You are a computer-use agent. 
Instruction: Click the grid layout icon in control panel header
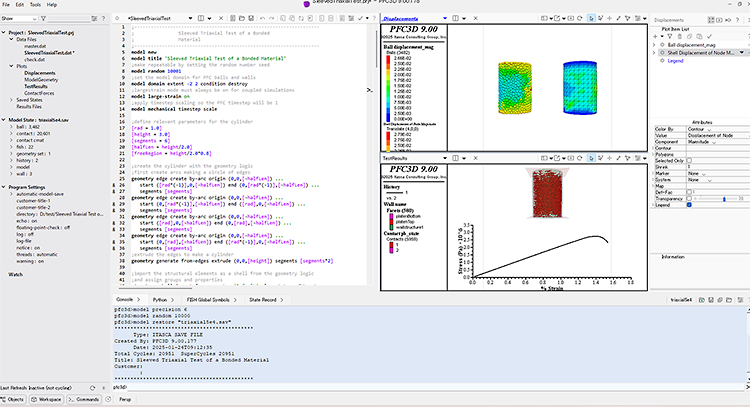pos(711,20)
